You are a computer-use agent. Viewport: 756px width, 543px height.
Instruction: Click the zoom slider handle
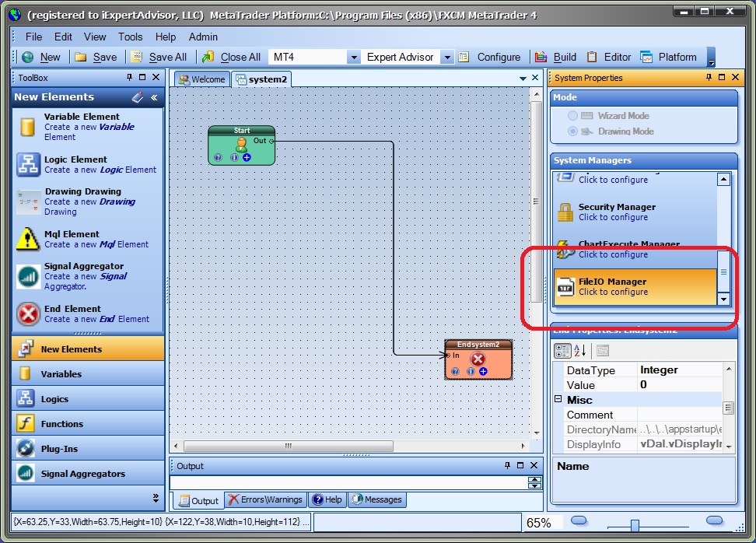click(635, 524)
